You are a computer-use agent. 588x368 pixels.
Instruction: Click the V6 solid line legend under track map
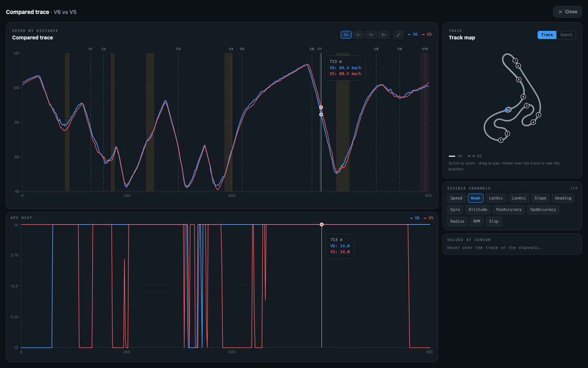[x=456, y=156]
